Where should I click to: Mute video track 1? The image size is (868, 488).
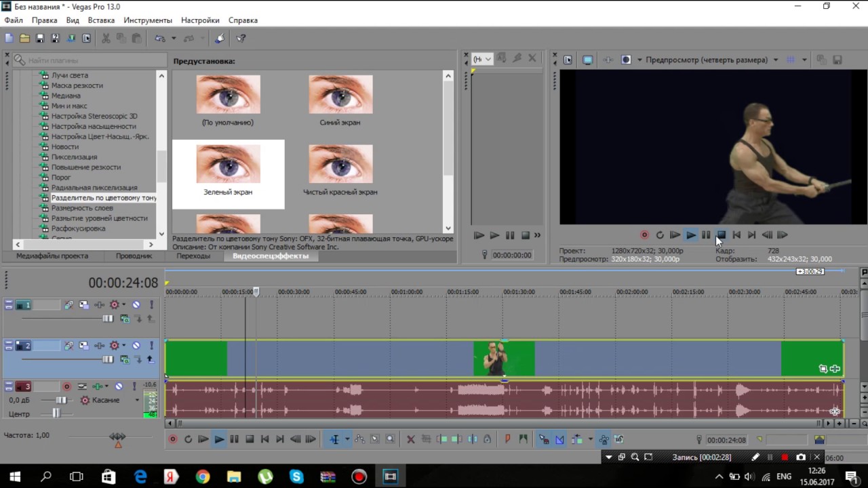tap(136, 305)
